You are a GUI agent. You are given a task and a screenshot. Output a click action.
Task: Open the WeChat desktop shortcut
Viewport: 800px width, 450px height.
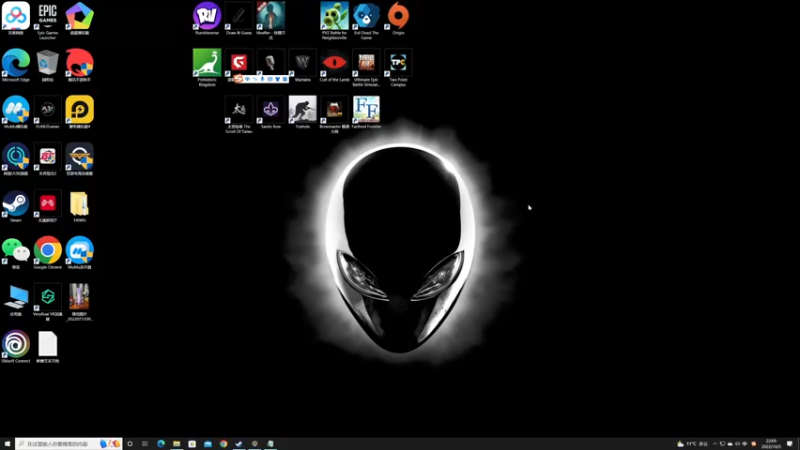(16, 253)
